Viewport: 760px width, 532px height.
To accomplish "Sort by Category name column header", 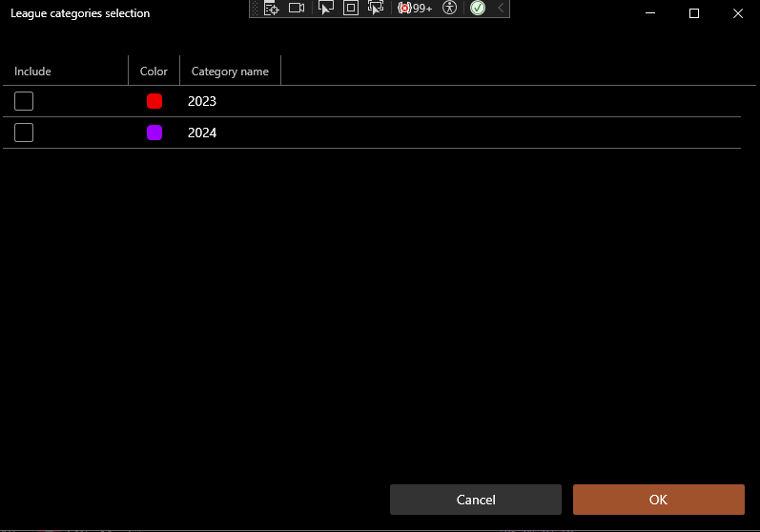I will (230, 72).
